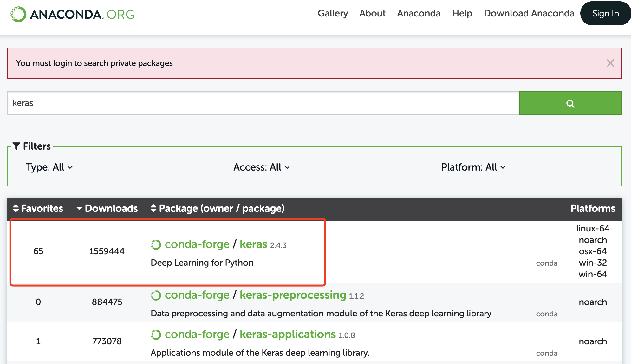Click the 773078 downloads value
Viewport: 631px width, 364px height.
[107, 341]
